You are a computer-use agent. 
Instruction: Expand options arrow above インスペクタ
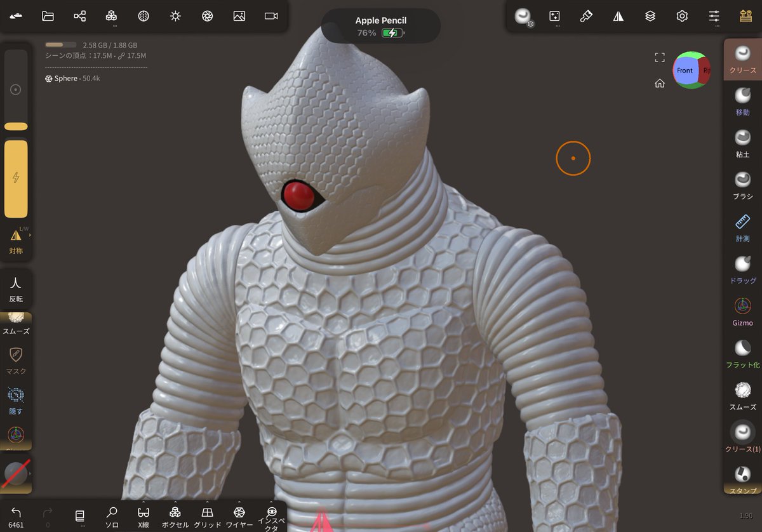click(271, 502)
